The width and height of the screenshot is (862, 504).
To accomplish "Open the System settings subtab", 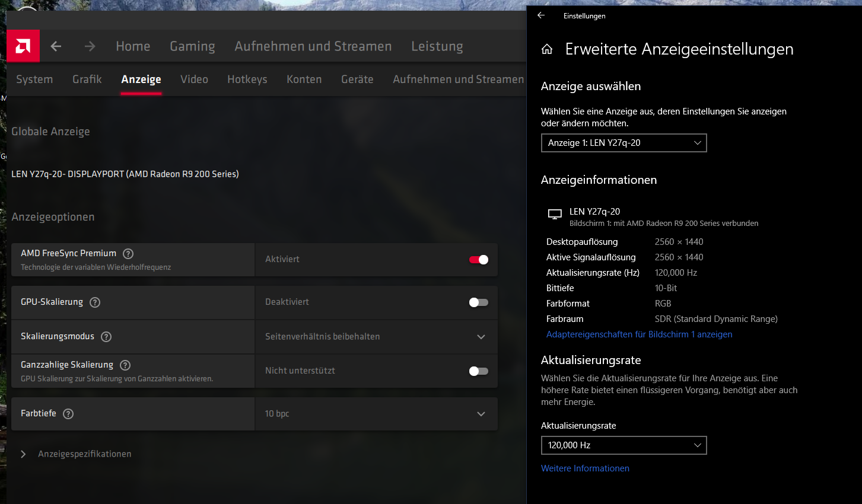I will coord(34,79).
